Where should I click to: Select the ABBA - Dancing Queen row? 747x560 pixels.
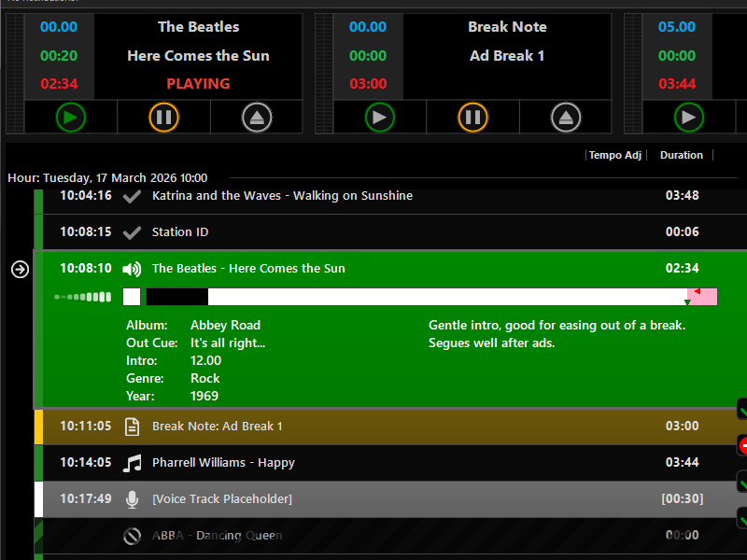pyautogui.click(x=390, y=536)
